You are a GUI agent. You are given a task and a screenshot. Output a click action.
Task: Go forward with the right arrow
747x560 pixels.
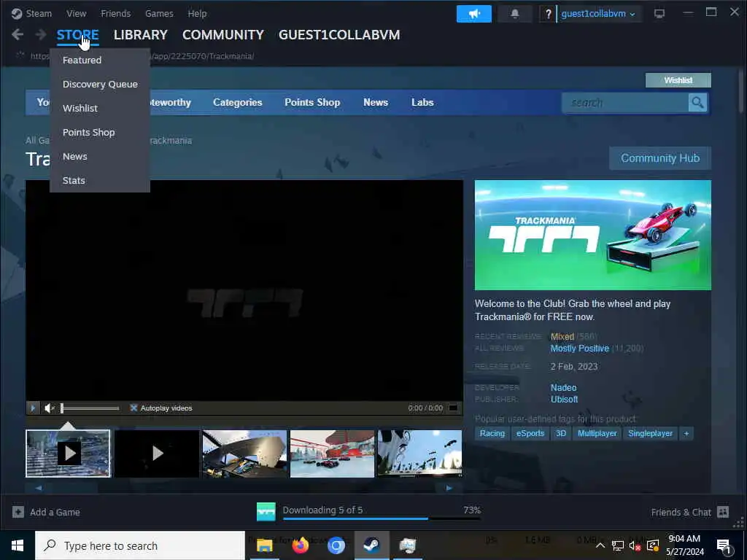click(x=41, y=34)
